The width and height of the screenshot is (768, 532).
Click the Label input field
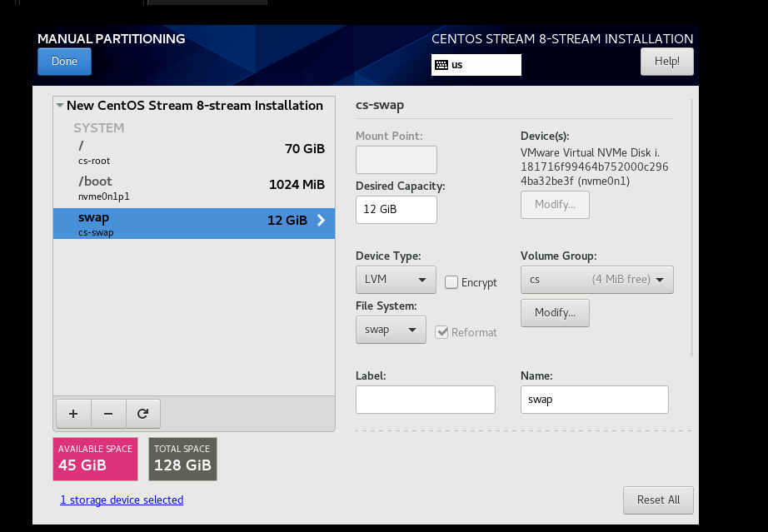tap(425, 400)
